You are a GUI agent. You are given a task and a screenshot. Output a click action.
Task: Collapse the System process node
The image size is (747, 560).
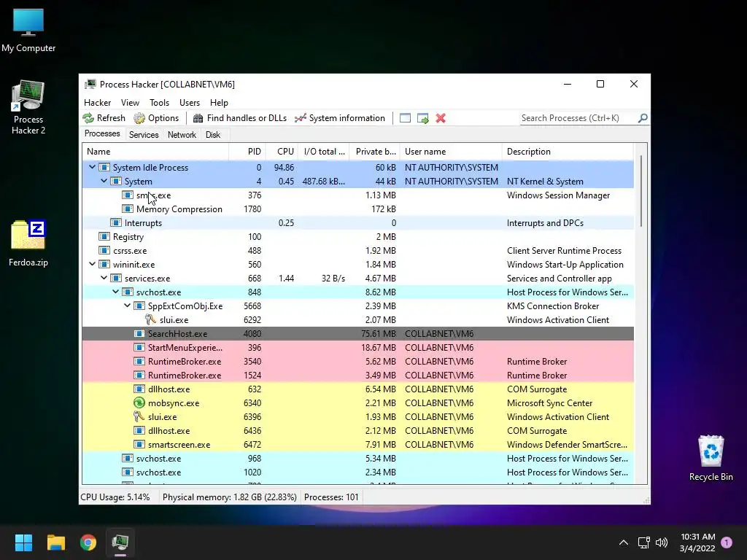point(104,181)
